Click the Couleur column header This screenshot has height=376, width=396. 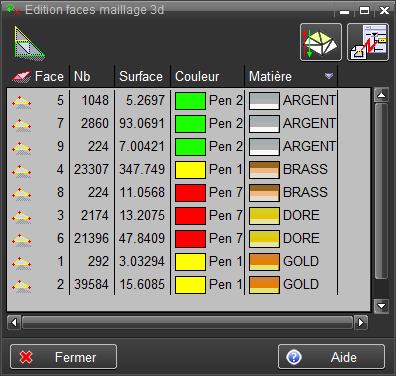197,76
